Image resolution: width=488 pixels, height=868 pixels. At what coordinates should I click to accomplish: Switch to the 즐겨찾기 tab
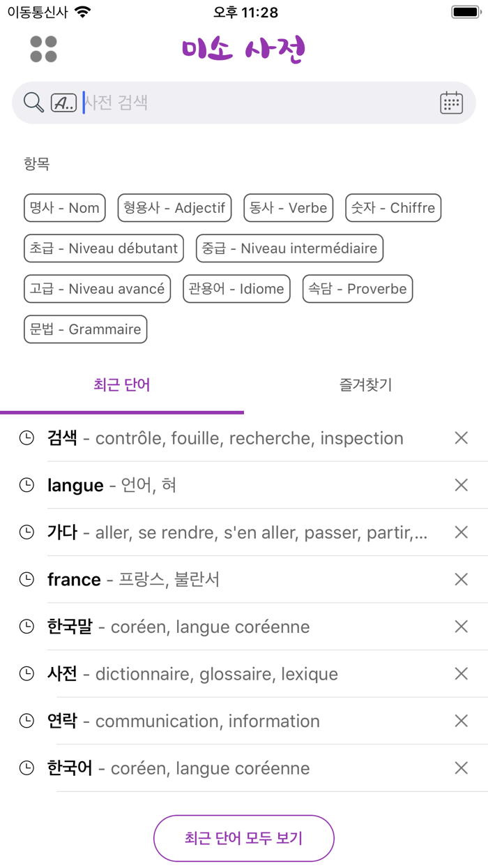pyautogui.click(x=366, y=384)
